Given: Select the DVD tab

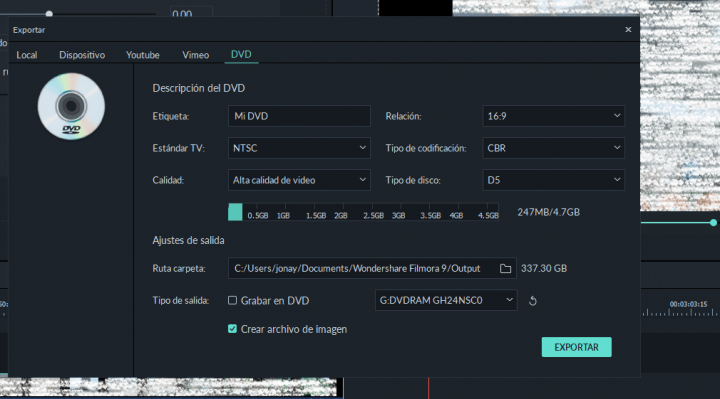Looking at the screenshot, I should coord(241,55).
